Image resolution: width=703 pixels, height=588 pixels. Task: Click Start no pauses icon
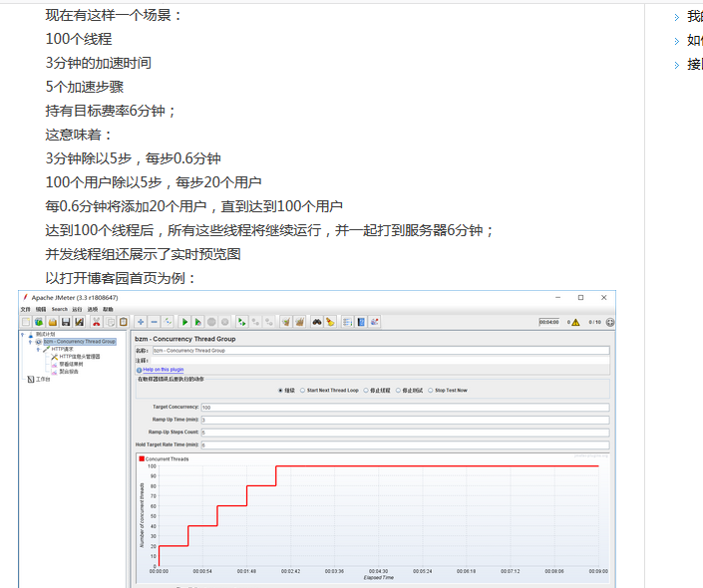click(x=197, y=322)
